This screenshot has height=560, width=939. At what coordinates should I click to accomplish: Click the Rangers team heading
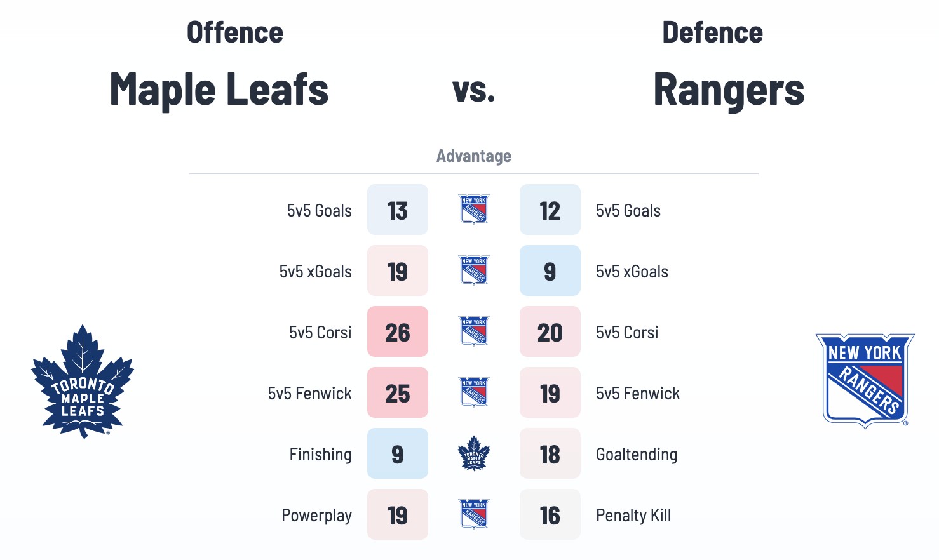pyautogui.click(x=729, y=89)
